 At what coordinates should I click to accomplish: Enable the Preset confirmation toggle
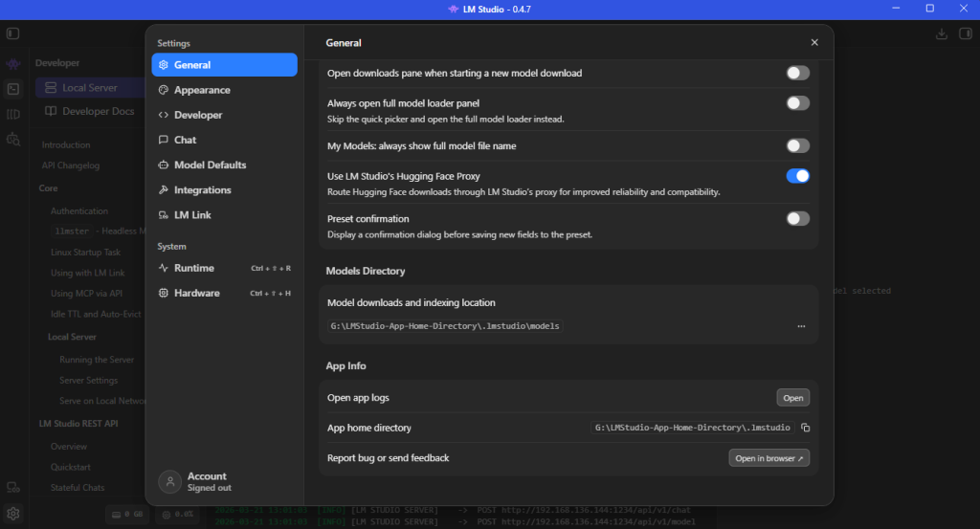click(797, 218)
